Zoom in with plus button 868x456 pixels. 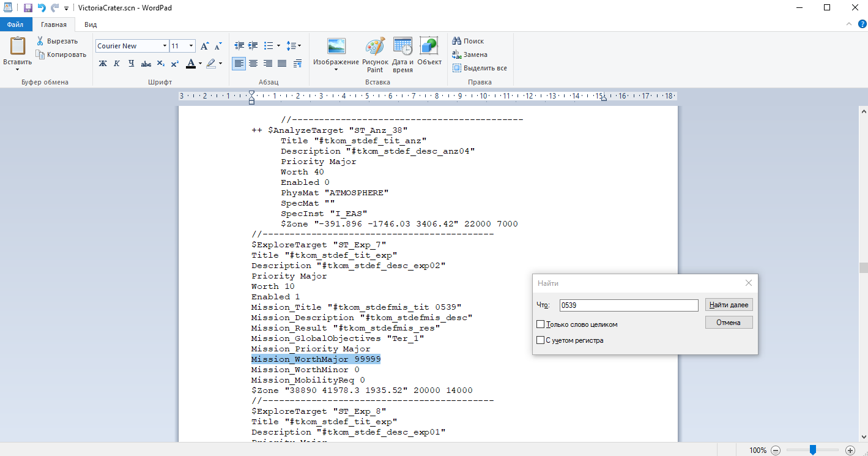click(x=850, y=450)
